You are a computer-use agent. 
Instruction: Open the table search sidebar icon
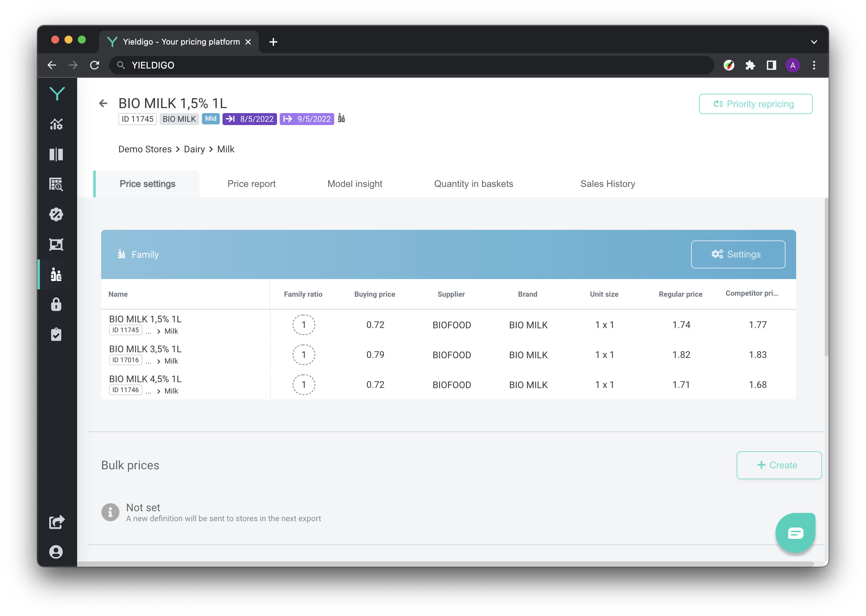click(x=56, y=184)
